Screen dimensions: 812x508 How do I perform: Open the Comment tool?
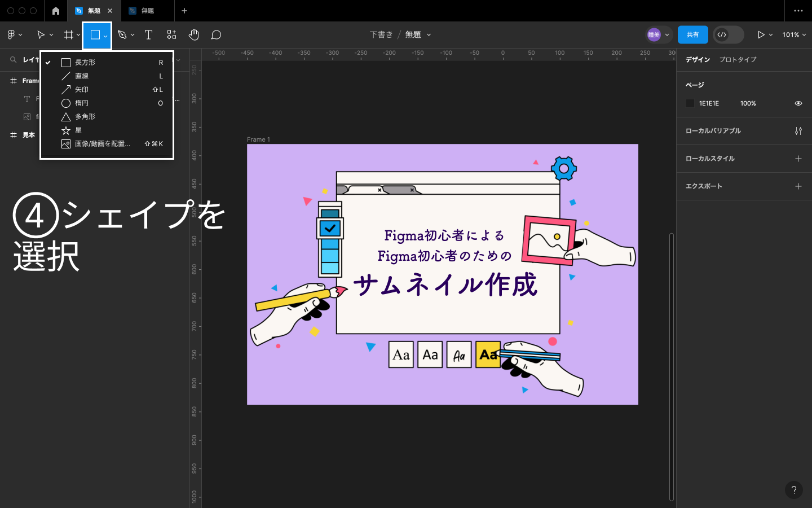click(x=216, y=35)
